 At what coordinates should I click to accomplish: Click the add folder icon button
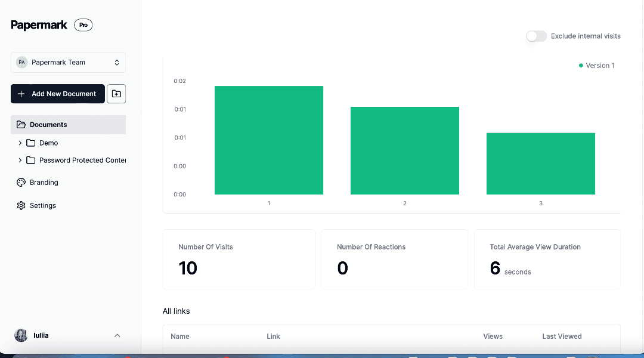pyautogui.click(x=116, y=94)
